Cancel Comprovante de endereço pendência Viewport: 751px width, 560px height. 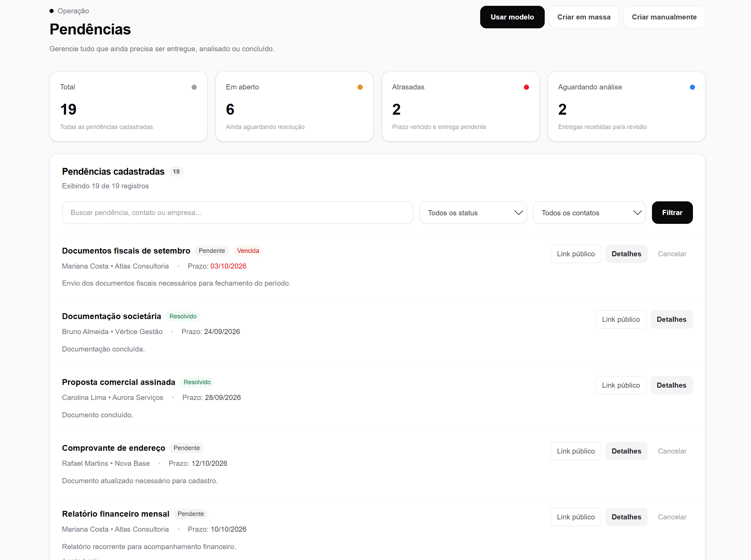(672, 451)
